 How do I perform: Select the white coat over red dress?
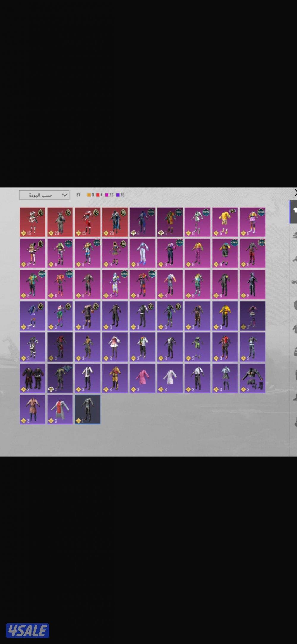point(60,409)
